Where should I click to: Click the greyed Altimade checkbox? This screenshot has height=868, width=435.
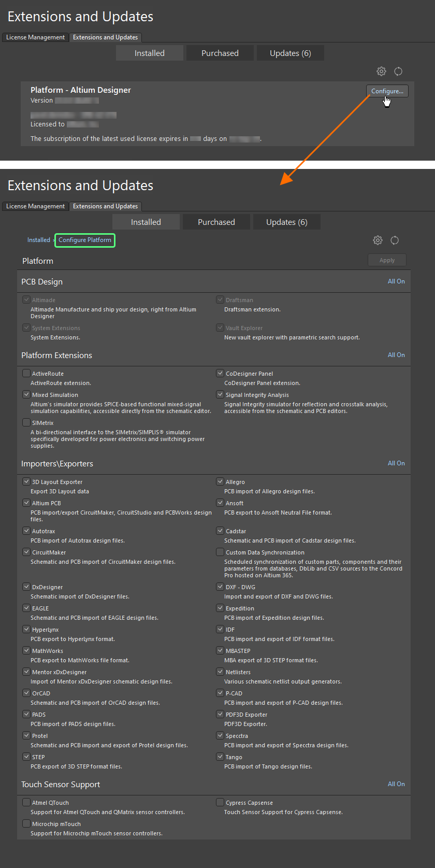(x=26, y=300)
